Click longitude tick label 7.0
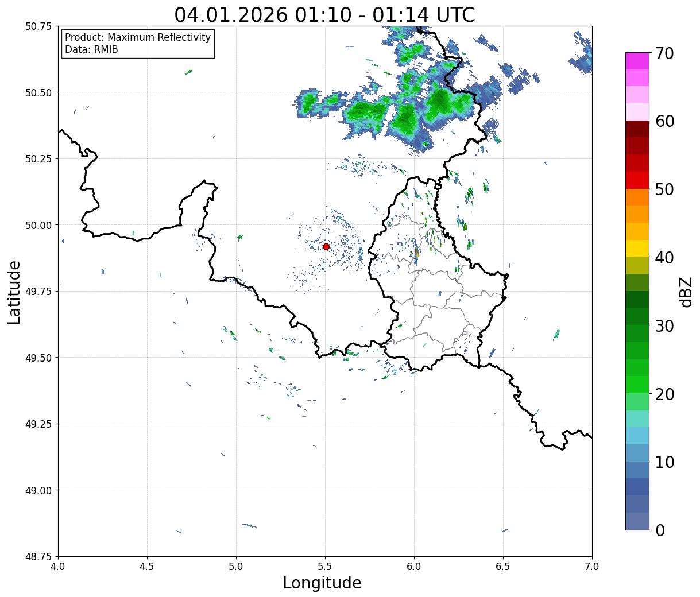The image size is (700, 597). pyautogui.click(x=592, y=567)
